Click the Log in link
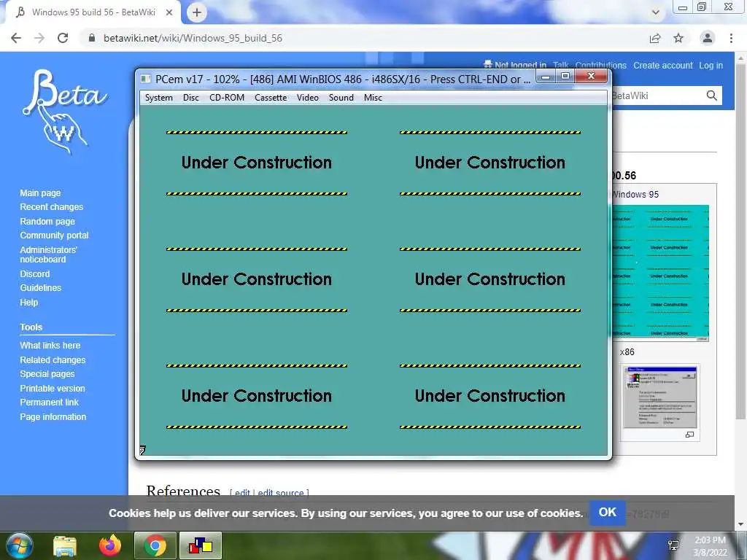The width and height of the screenshot is (747, 560). click(x=711, y=65)
